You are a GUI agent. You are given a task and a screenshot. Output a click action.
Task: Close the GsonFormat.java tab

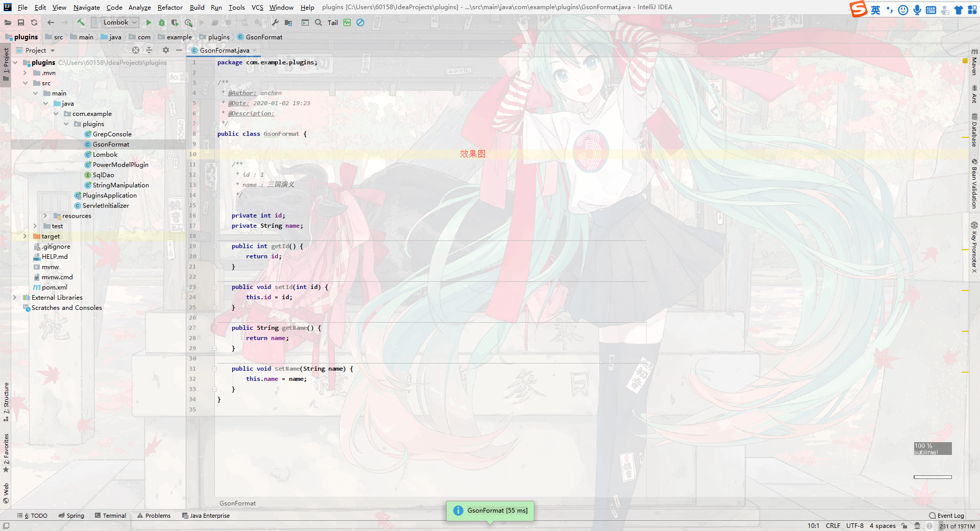(255, 51)
